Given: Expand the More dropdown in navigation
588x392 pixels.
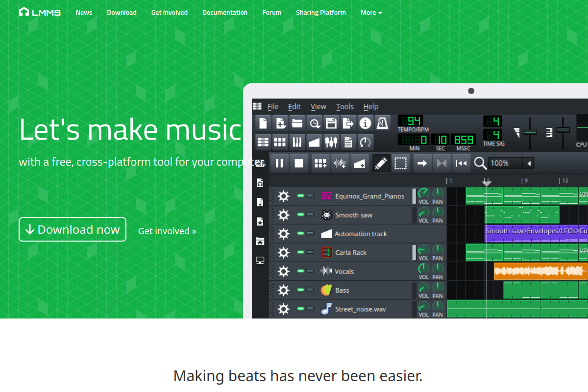Looking at the screenshot, I should [371, 13].
